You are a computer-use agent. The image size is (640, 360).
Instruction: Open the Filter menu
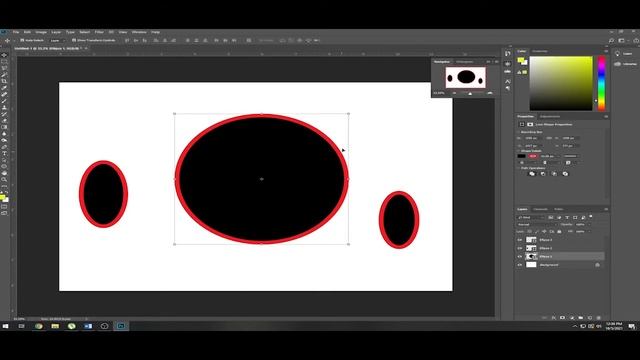coord(99,32)
